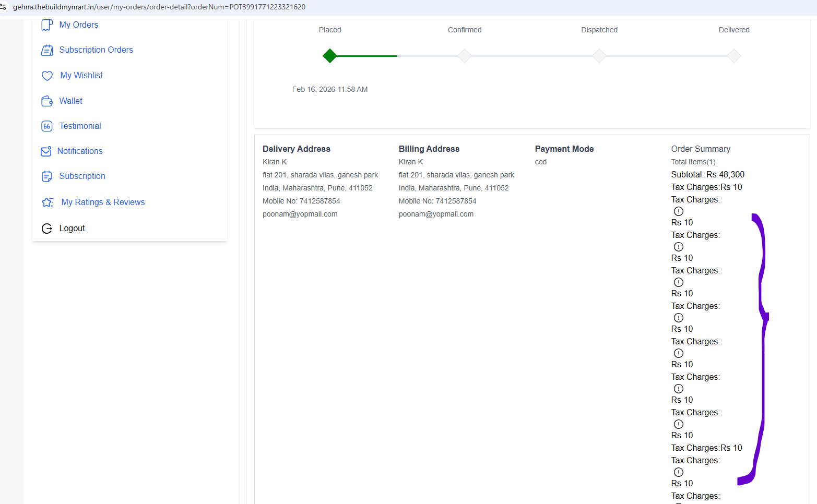Open My Ratings & Reviews
817x504 pixels.
(x=103, y=202)
